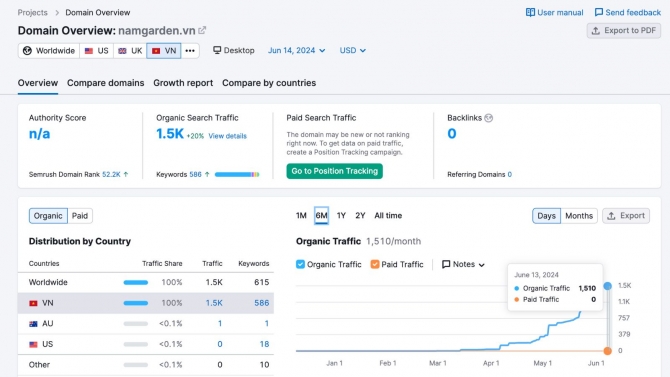
Task: Click VN traffic value 1.5K
Action: click(214, 303)
